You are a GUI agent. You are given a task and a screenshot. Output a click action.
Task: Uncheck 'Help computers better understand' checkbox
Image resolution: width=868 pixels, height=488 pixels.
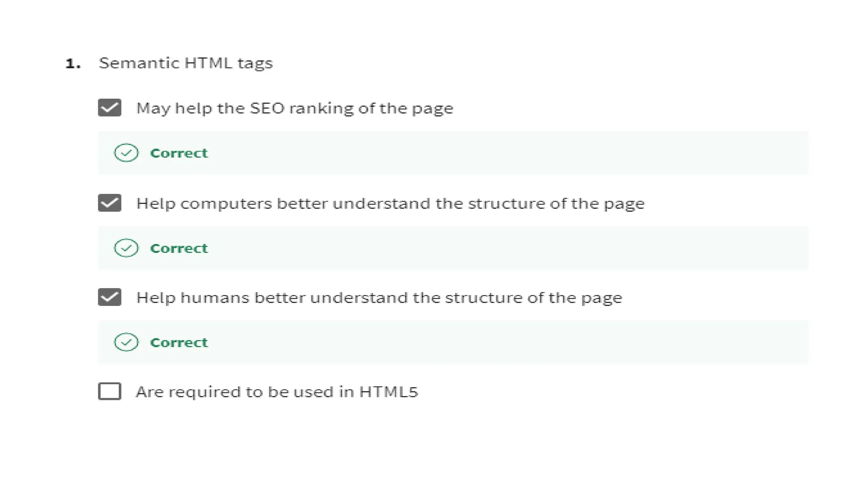[110, 203]
